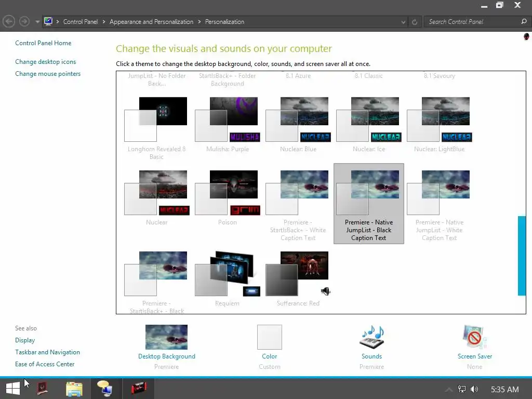532x399 pixels.
Task: Click the network tray icon
Action: coord(462,389)
